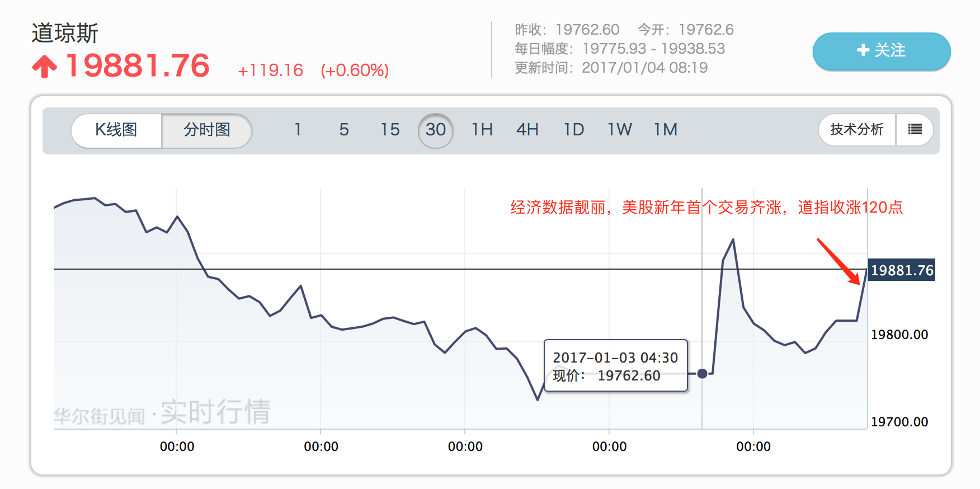
Task: Choose the 15 minute interval
Action: click(x=390, y=130)
